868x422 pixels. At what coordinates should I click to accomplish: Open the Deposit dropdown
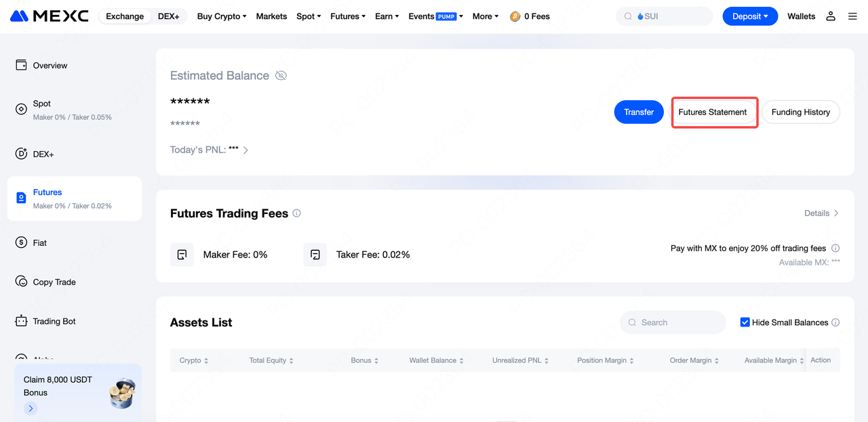click(x=749, y=16)
